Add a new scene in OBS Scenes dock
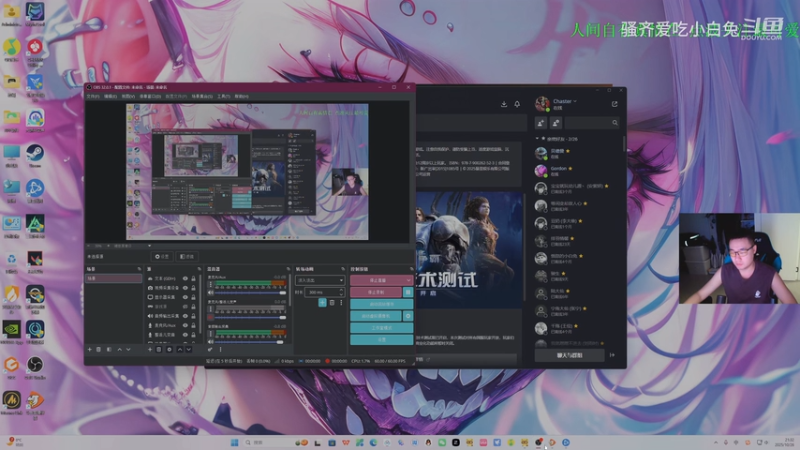 pos(90,349)
